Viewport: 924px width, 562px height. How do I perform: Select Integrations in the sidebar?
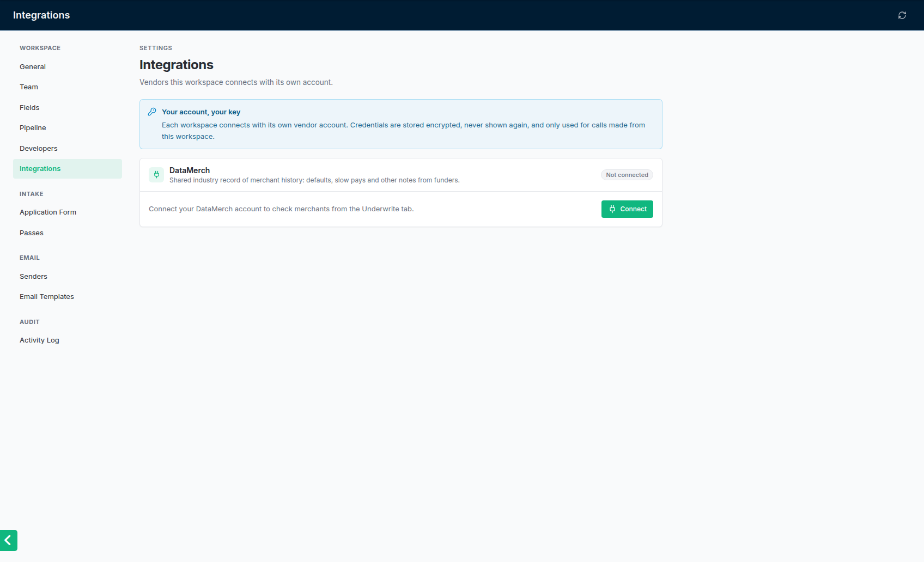68,169
